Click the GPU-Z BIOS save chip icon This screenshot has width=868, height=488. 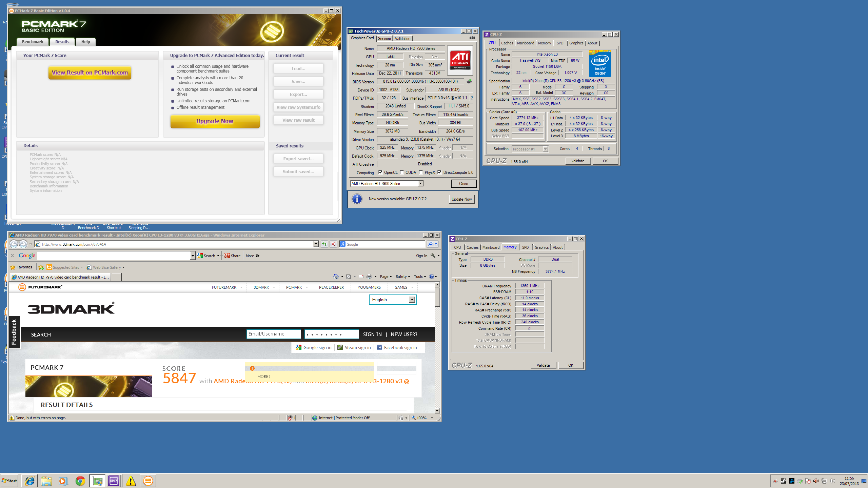[x=469, y=81]
